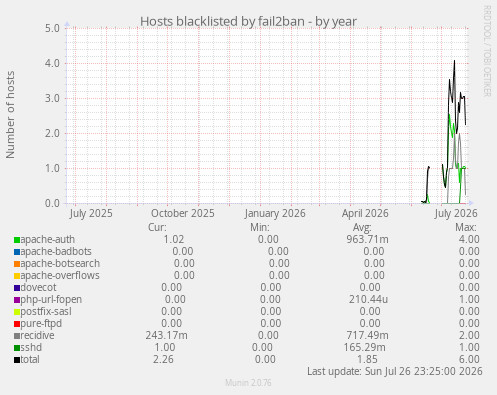Click the 0.0 y-axis tick label
Screen dimensions: 497x395
(52, 203)
